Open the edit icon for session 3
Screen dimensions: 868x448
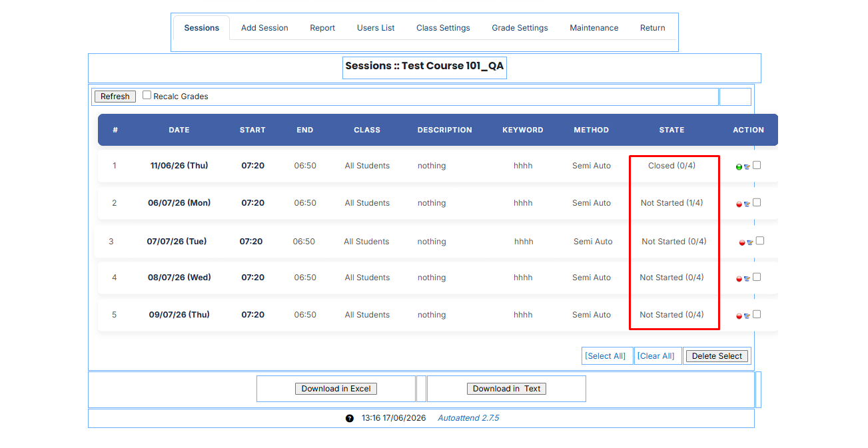750,243
